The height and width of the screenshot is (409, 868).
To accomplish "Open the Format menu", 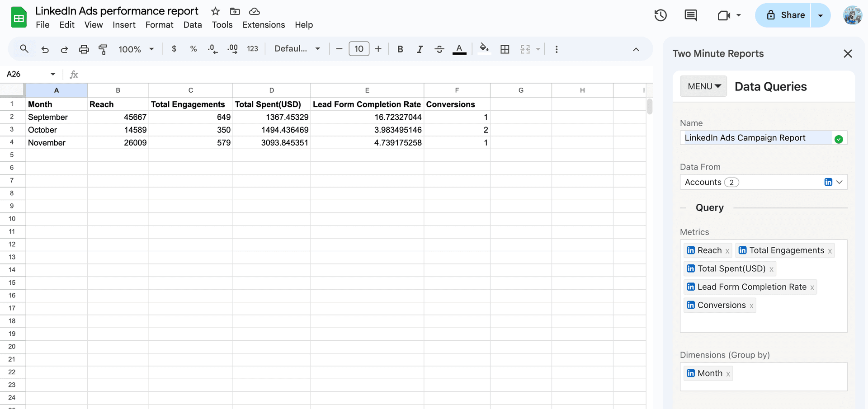I will (x=159, y=25).
